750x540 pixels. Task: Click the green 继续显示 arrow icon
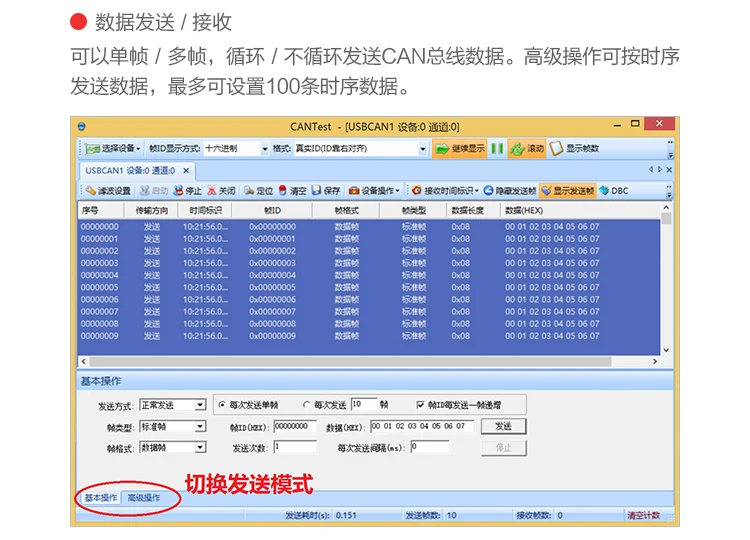point(441,149)
